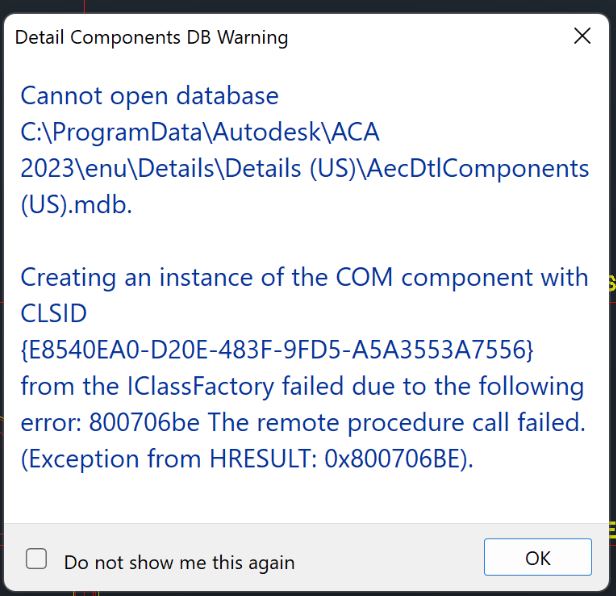Click the C:\ProgramData\Autodesk\ACA path line
The width and height of the screenshot is (616, 596).
tap(200, 132)
